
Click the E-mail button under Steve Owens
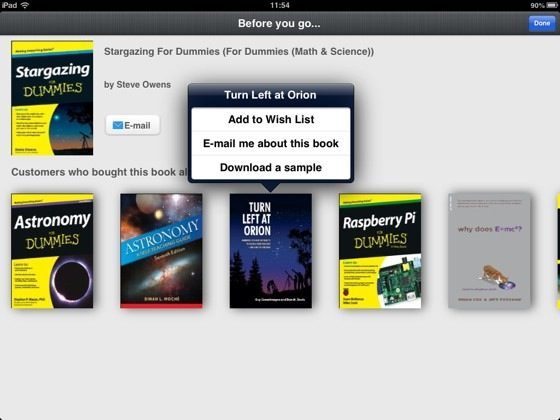(x=132, y=125)
